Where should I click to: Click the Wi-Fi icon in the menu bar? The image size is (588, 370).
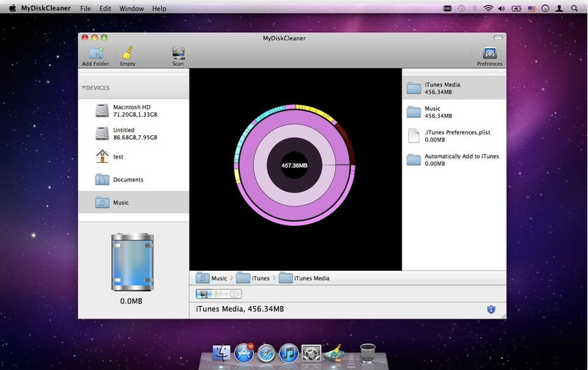click(488, 8)
